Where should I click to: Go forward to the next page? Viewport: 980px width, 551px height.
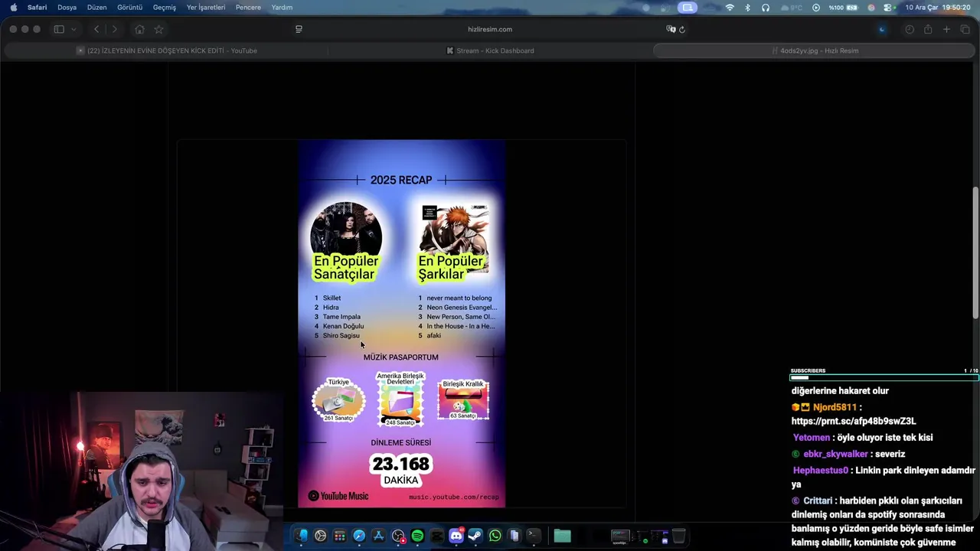115,29
